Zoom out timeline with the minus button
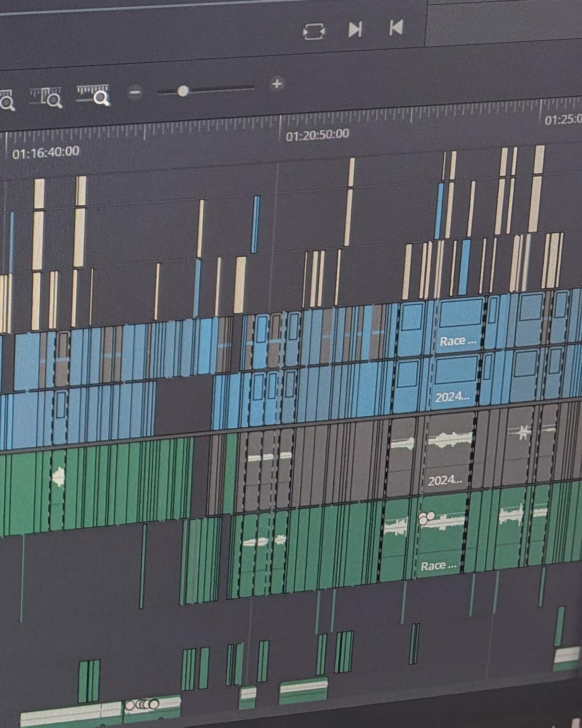 [135, 92]
